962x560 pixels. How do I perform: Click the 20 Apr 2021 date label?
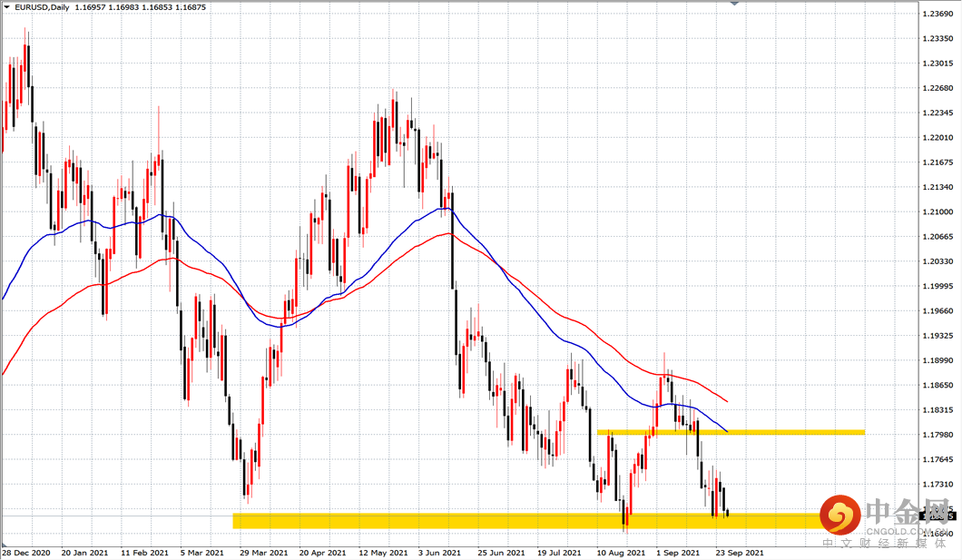coord(323,553)
